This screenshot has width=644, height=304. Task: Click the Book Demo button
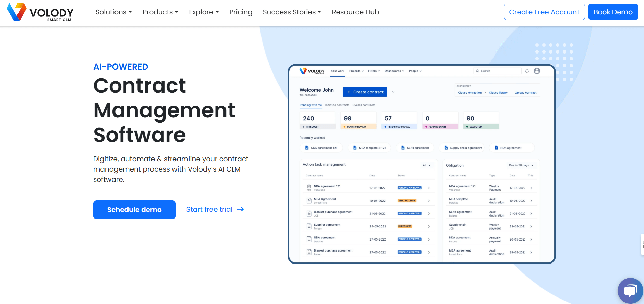tap(613, 12)
